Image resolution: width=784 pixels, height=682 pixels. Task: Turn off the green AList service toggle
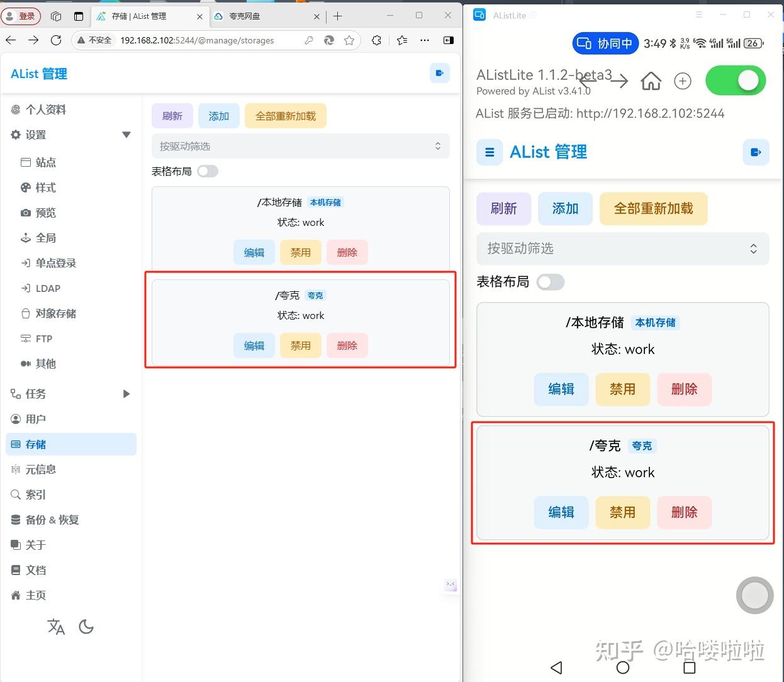pyautogui.click(x=735, y=81)
